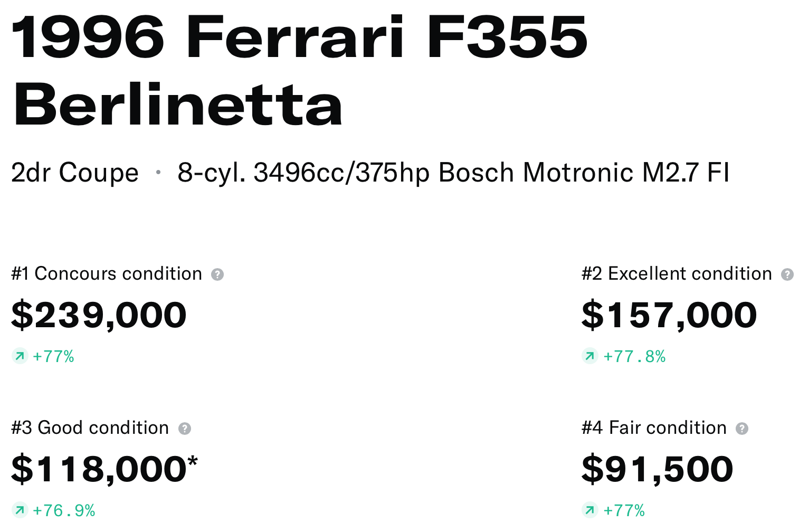Click the 2dr Coupe body style text
The width and height of the screenshot is (799, 532).
[75, 173]
